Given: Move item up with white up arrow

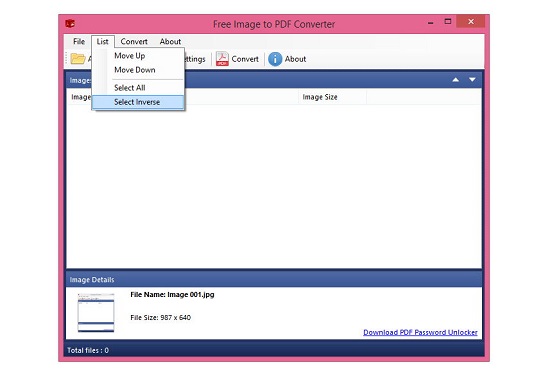Looking at the screenshot, I should pyautogui.click(x=456, y=80).
